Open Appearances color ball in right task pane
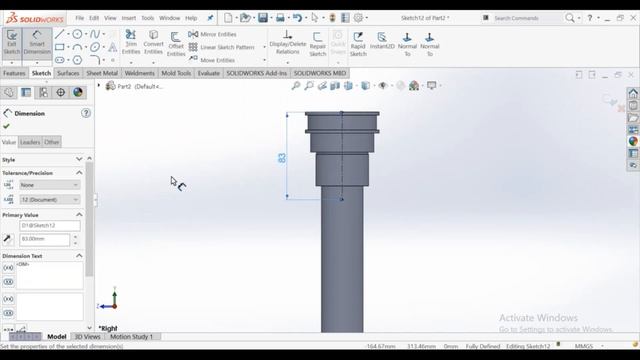 (633, 141)
